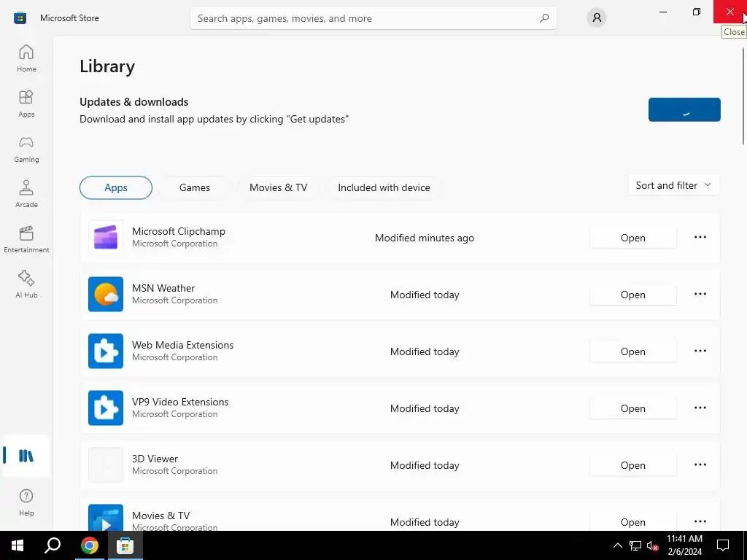Show hidden system tray icons

tap(617, 545)
